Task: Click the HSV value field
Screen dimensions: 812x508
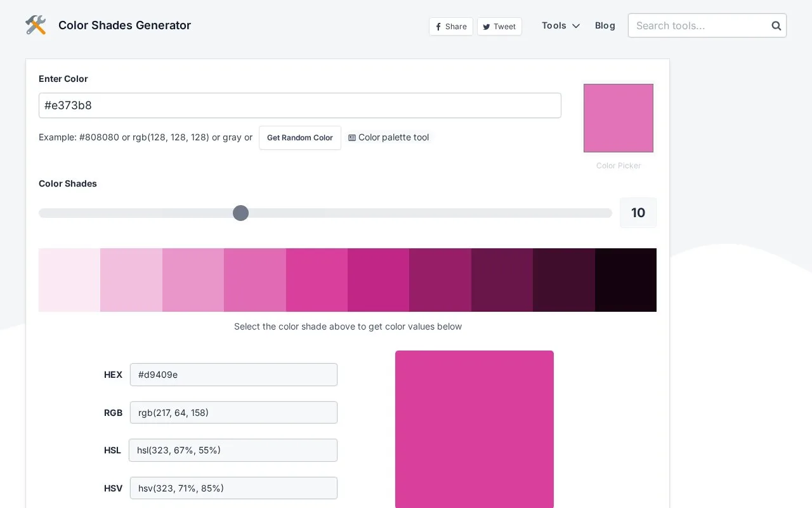Action: (x=233, y=488)
